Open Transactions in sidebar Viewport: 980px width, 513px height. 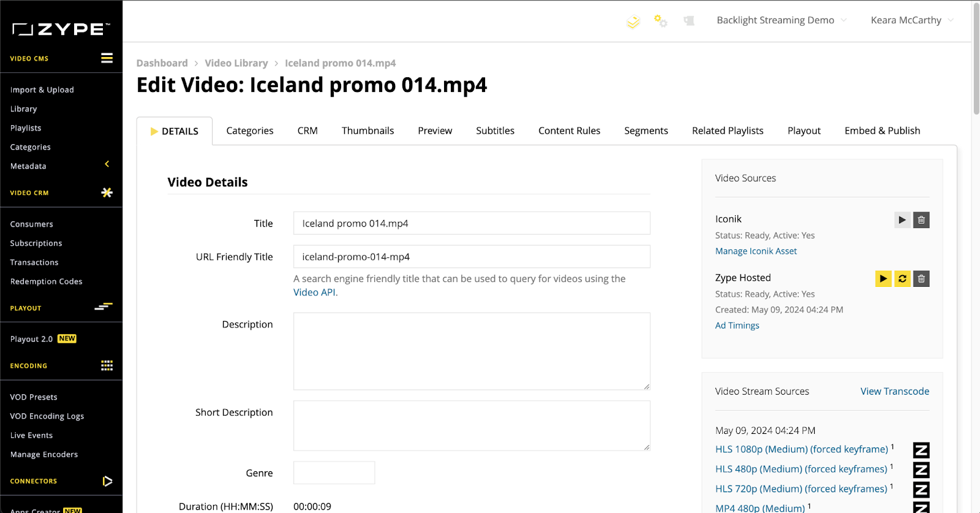pyautogui.click(x=34, y=262)
